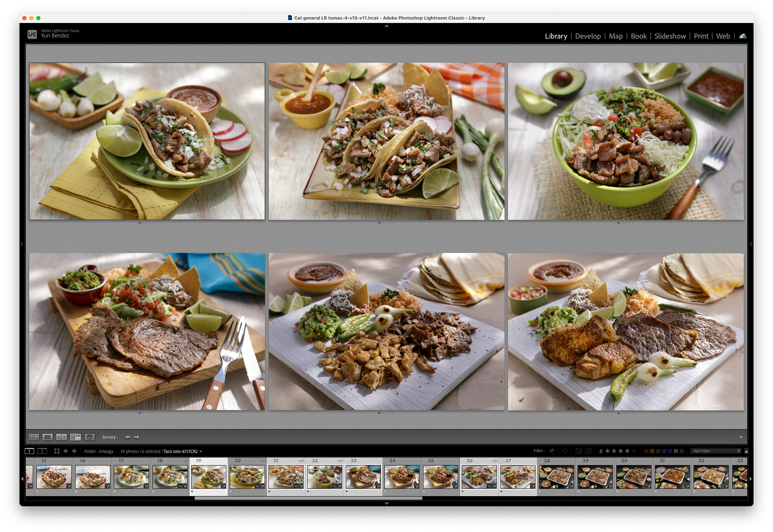Image resolution: width=773 pixels, height=532 pixels.
Task: Filter by red color label
Action: point(646,451)
